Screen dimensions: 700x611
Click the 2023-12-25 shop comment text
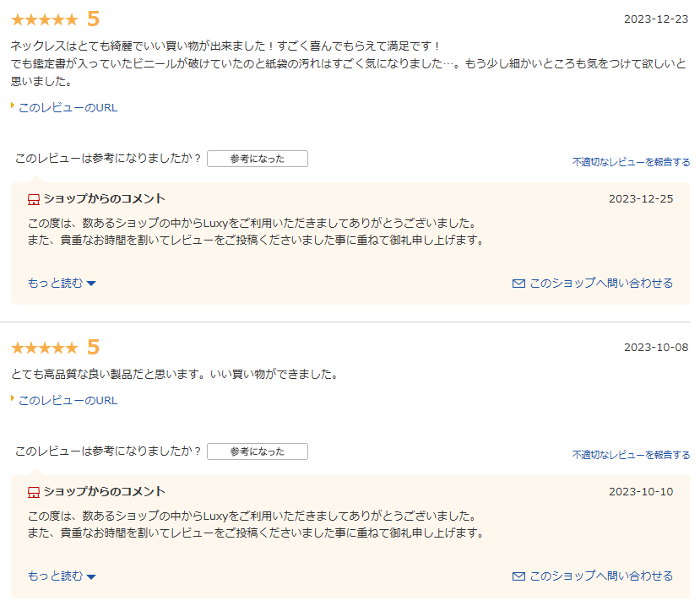coord(253,232)
